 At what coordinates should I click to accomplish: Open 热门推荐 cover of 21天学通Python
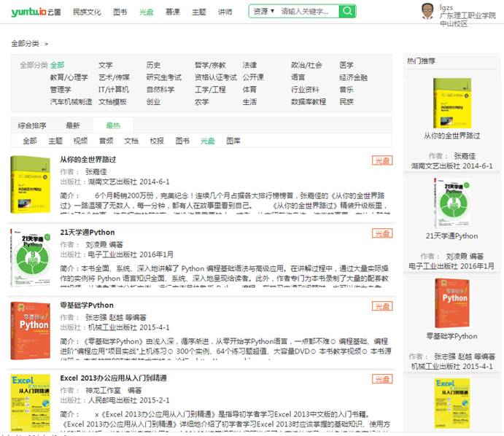click(x=452, y=203)
